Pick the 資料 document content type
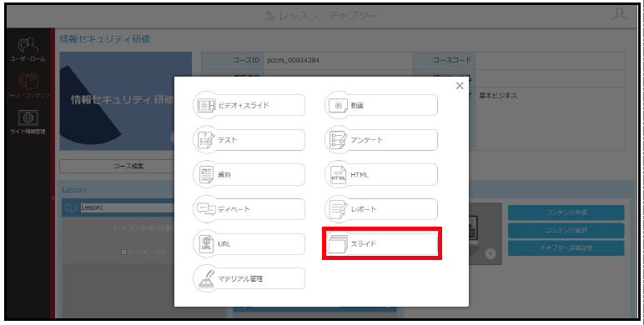This screenshot has height=325, width=644. (x=249, y=175)
